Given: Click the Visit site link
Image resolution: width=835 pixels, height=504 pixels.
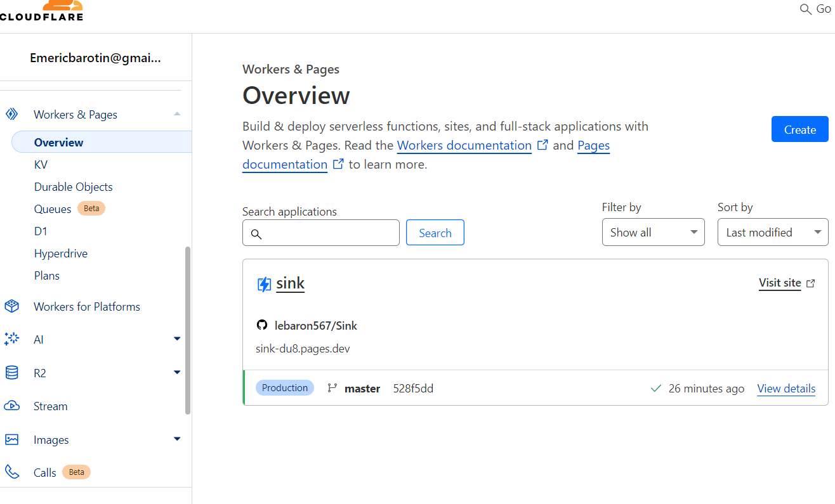Looking at the screenshot, I should point(780,283).
